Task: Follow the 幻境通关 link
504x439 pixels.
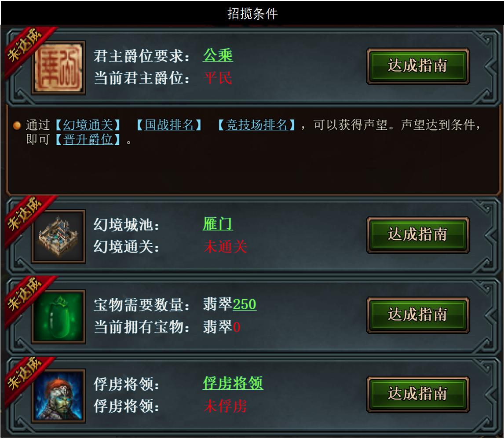Action: coord(88,124)
